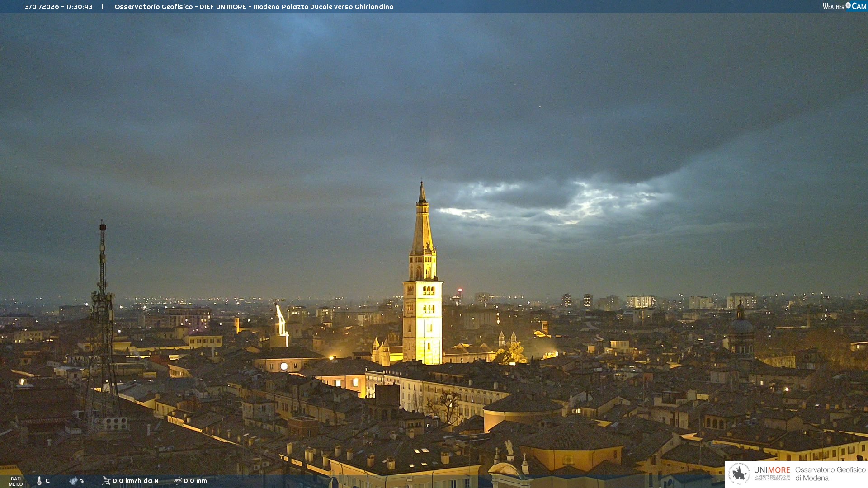Click Osservatorio Geofisico di Modena text

coord(830,474)
